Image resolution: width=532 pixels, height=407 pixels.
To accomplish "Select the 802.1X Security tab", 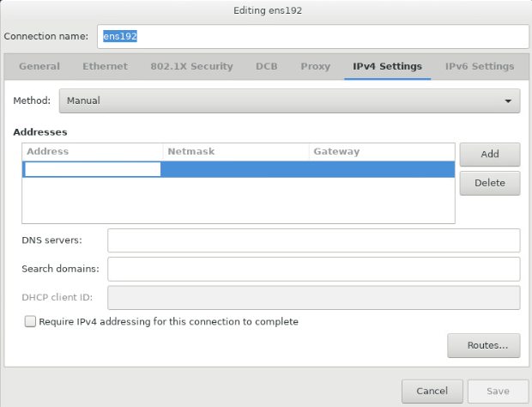I will [191, 66].
